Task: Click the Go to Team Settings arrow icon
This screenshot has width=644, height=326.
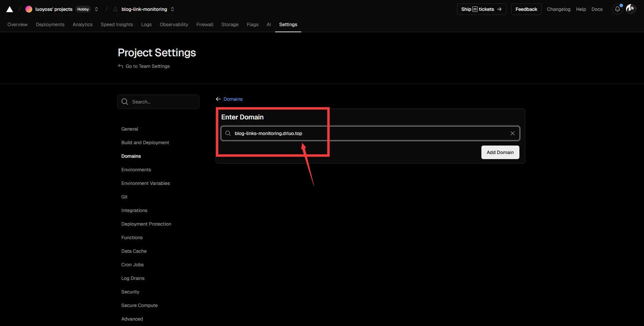Action: coord(121,66)
